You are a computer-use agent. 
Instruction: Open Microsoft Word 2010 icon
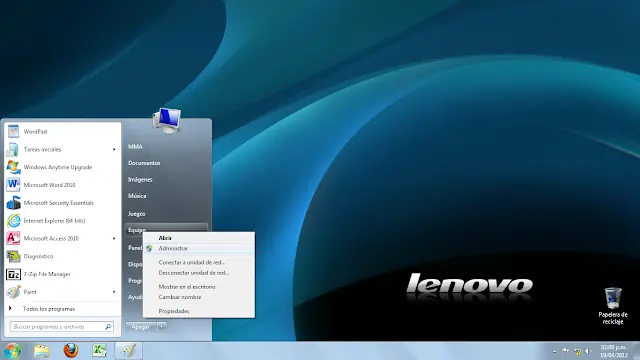[x=13, y=185]
